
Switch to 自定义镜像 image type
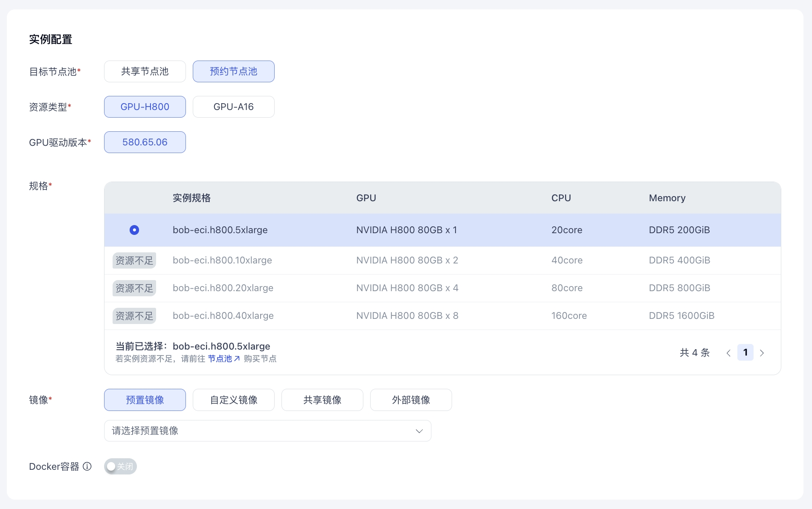tap(233, 400)
